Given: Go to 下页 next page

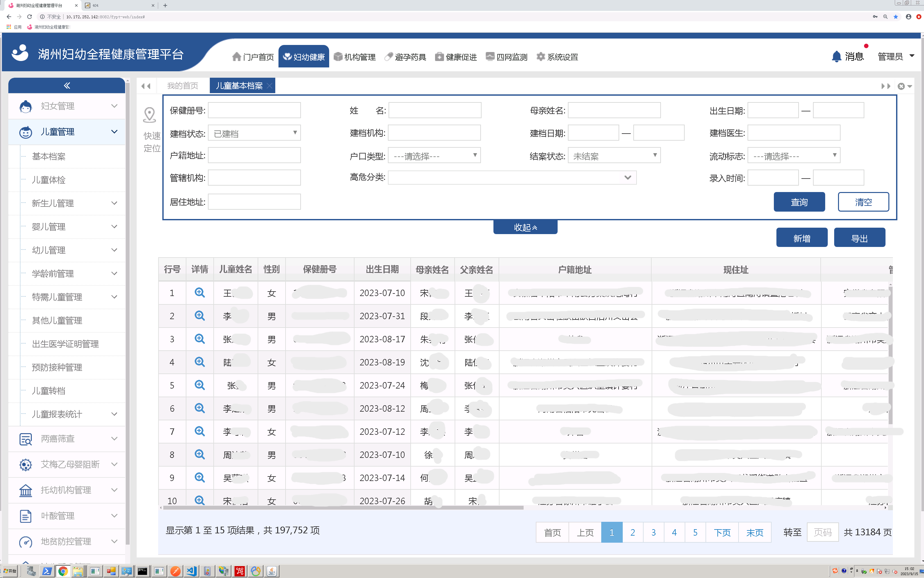Looking at the screenshot, I should [722, 532].
